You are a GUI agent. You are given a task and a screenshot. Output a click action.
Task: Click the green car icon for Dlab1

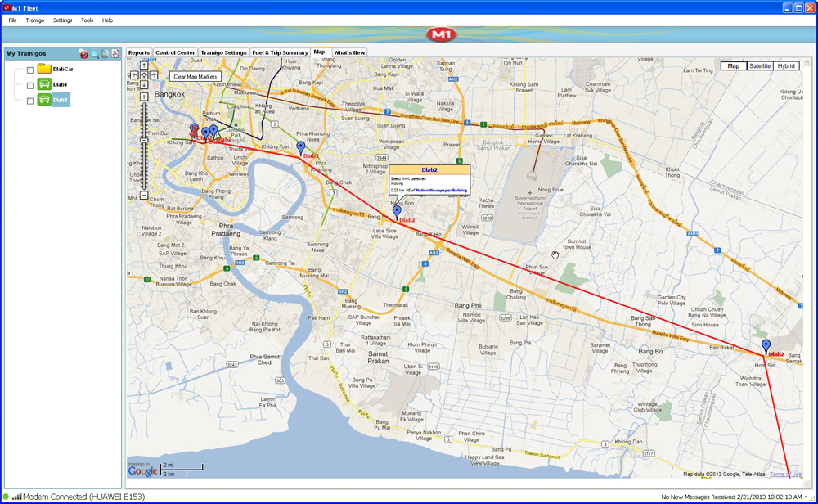[x=44, y=84]
